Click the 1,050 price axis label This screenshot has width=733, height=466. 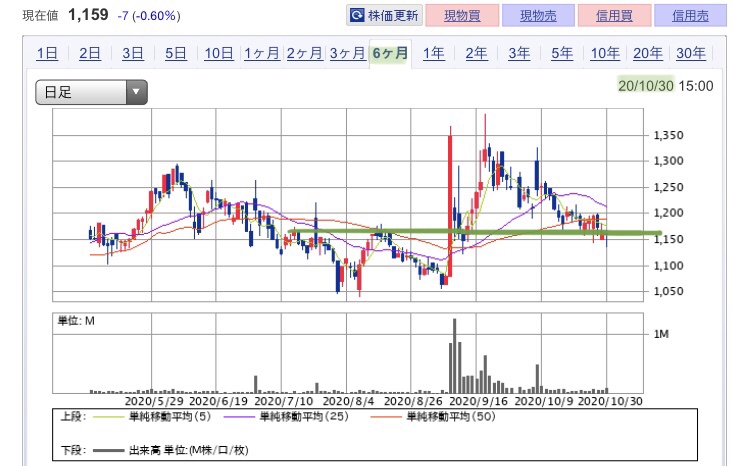(x=668, y=292)
